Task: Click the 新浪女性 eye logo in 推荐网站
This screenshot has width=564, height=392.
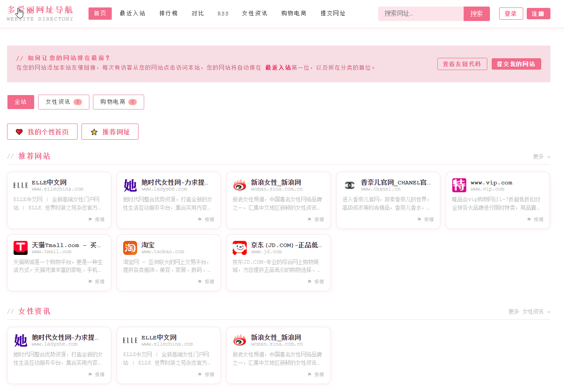Action: (x=240, y=185)
